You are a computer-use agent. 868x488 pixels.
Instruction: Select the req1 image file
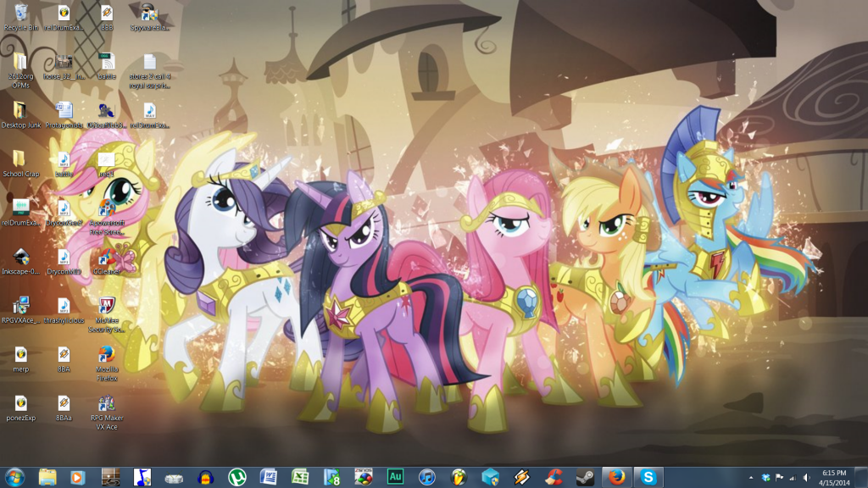107,164
